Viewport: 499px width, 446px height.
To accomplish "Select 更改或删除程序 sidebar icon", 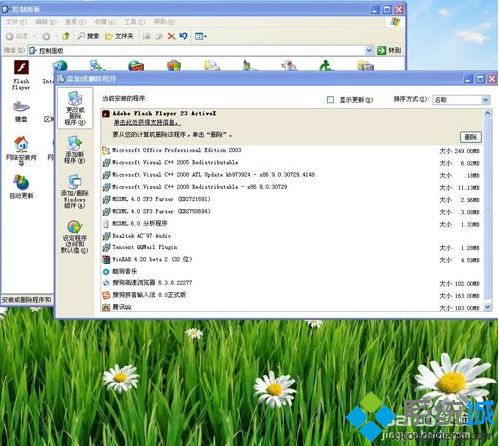I will coord(75,108).
